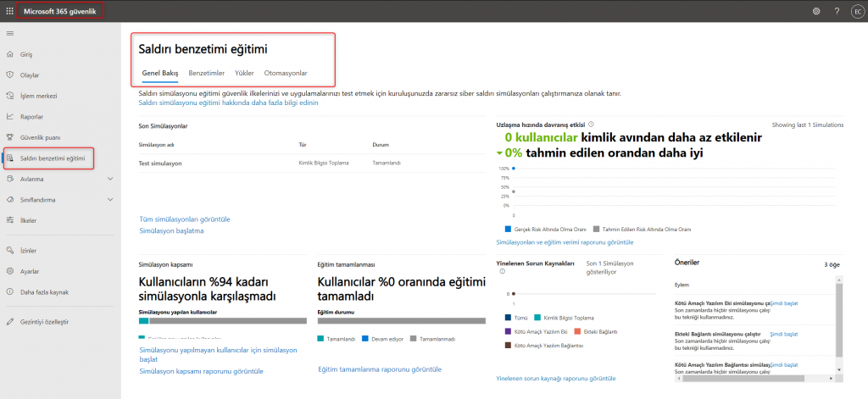Expand the Avlanma sidebar section
The width and height of the screenshot is (868, 399).
[x=110, y=179]
